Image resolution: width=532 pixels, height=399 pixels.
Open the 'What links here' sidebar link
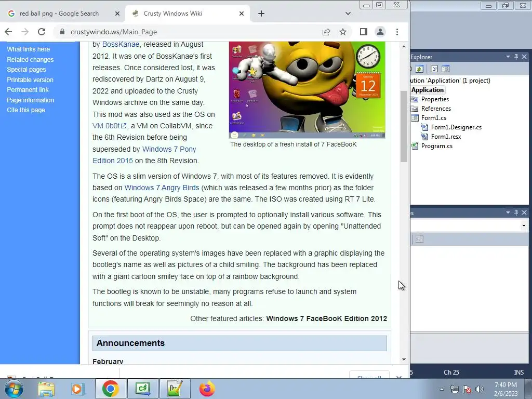(x=29, y=49)
